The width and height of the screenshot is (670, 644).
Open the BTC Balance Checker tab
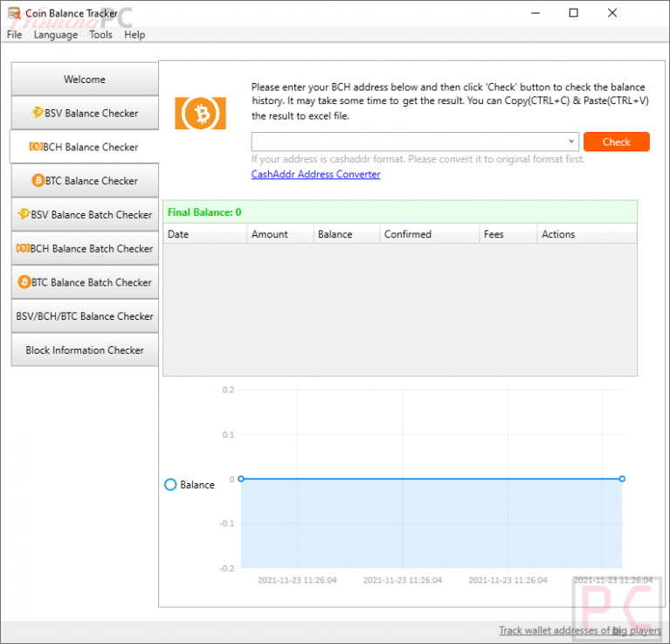(85, 180)
